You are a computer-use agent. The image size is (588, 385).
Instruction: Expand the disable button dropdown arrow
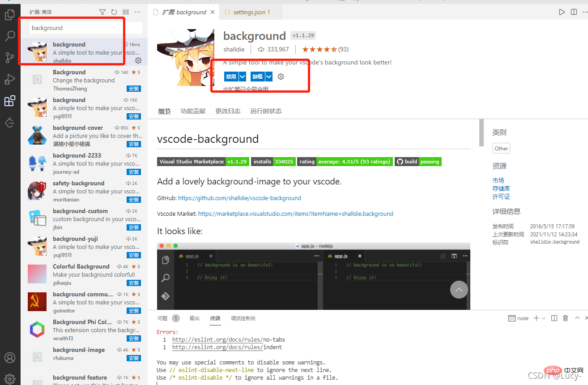pyautogui.click(x=243, y=77)
